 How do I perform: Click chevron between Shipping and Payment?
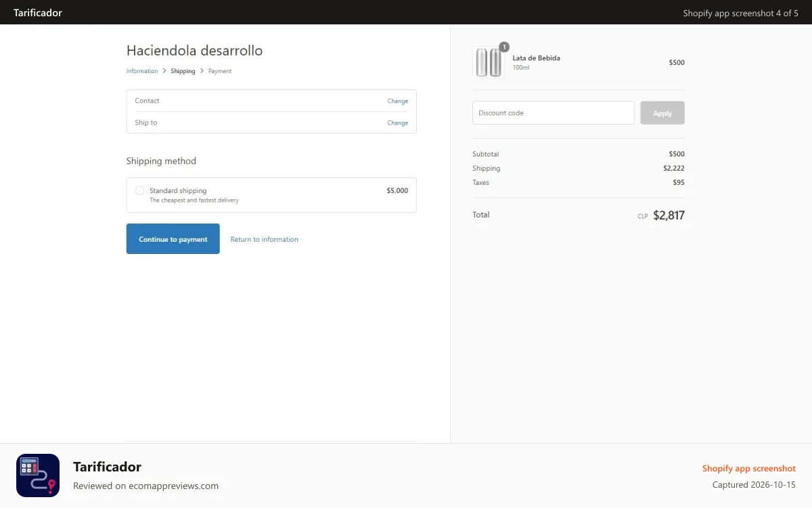point(202,70)
